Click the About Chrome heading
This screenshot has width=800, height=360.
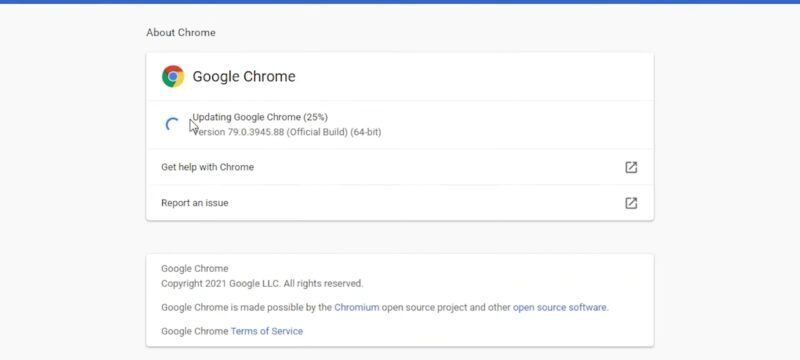coord(181,33)
